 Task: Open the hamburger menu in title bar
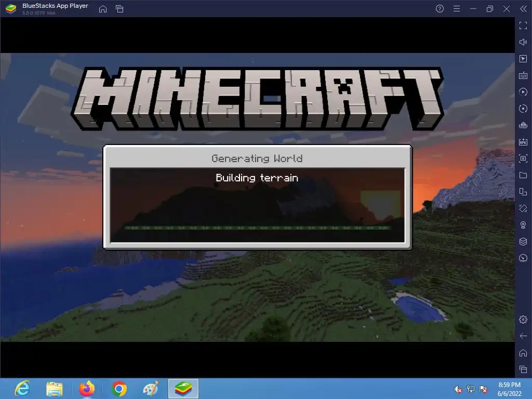click(x=457, y=9)
